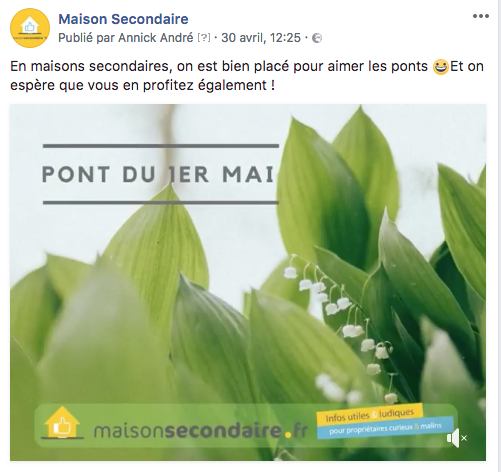
Task: Click the Publié par label
Action: (x=87, y=38)
